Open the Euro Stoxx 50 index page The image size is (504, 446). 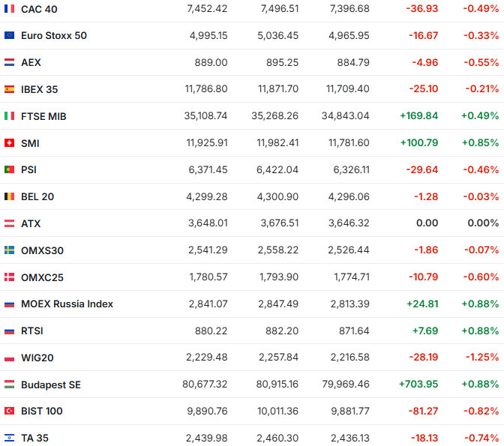pos(53,36)
